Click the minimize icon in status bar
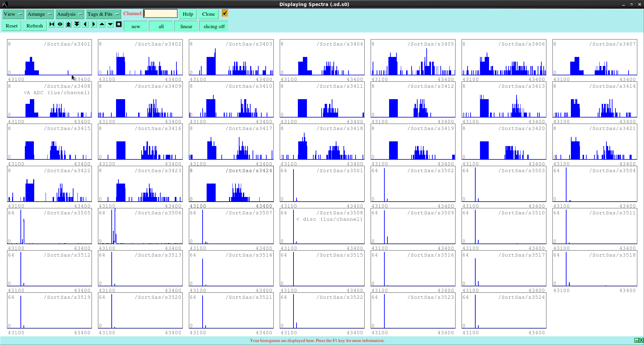The image size is (644, 345). 636,340
